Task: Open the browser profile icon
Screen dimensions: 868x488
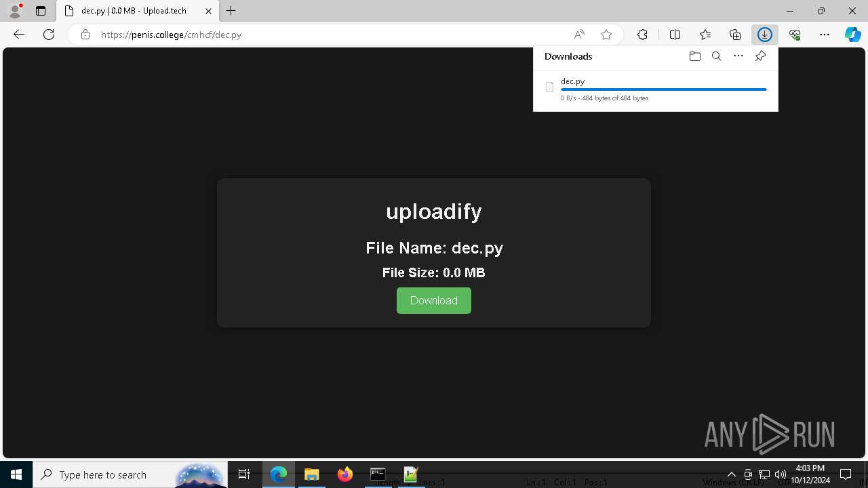Action: pos(15,11)
